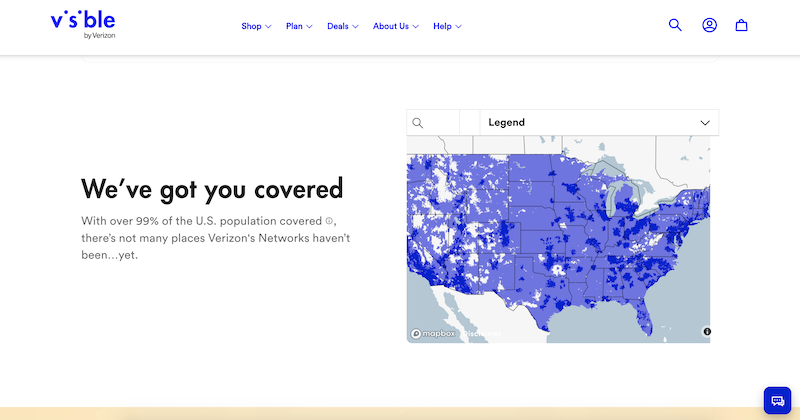The height and width of the screenshot is (420, 800).
Task: Open the Visible by Verizon logo home link
Action: [x=83, y=25]
